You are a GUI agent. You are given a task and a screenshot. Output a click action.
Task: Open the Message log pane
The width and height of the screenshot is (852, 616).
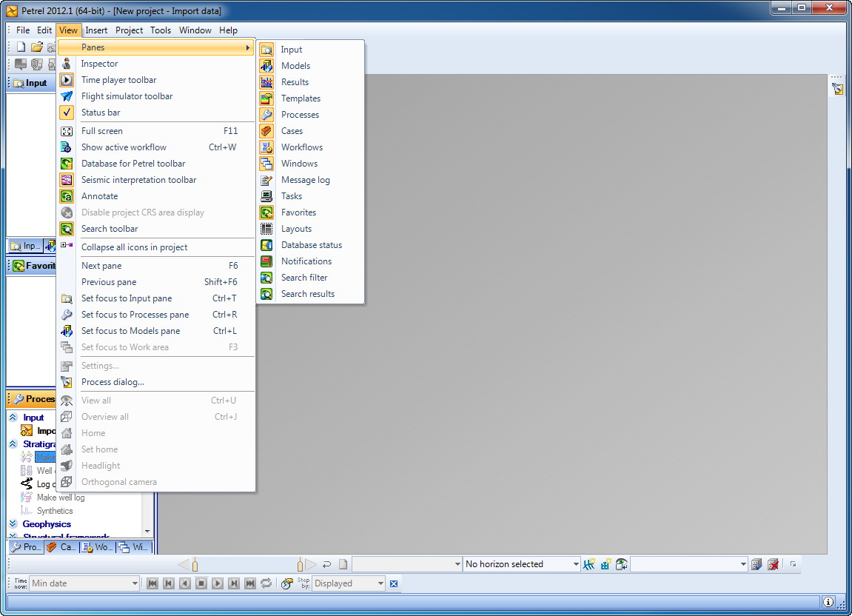click(310, 180)
